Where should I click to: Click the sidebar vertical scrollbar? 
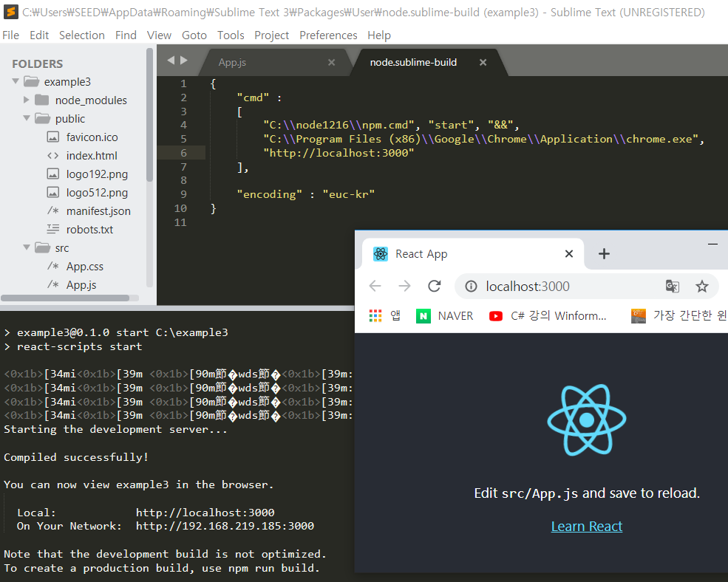pos(149,114)
